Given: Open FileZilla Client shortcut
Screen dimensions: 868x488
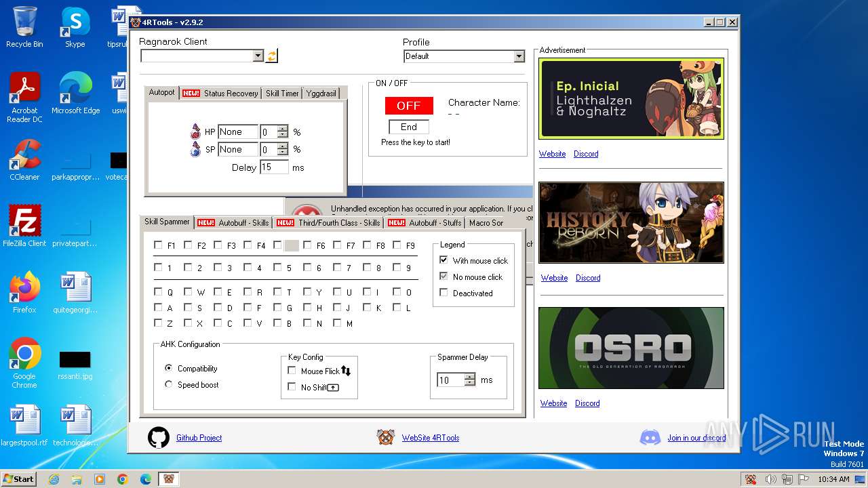Looking at the screenshot, I should point(24,226).
